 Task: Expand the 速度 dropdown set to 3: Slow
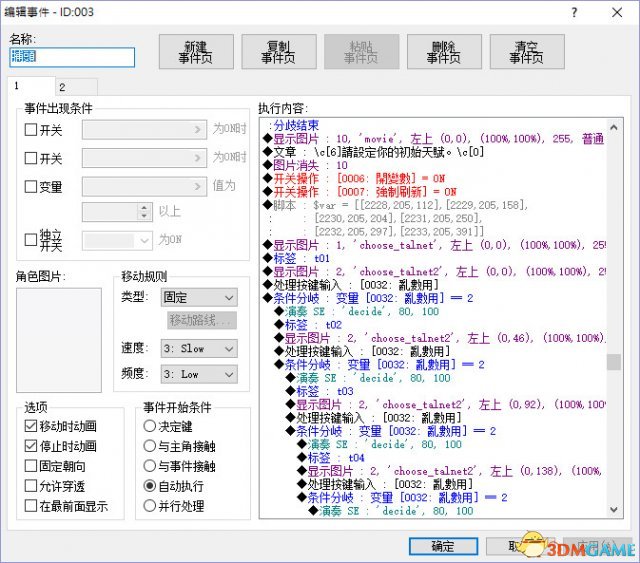point(199,349)
